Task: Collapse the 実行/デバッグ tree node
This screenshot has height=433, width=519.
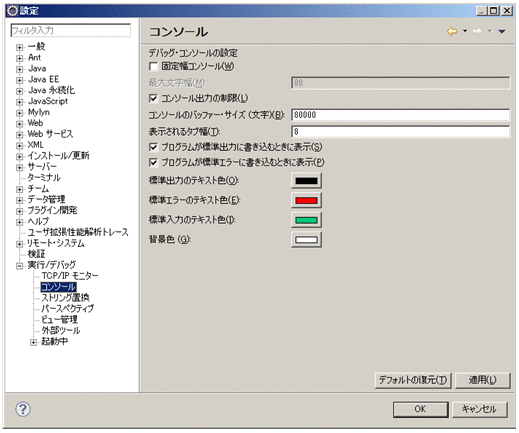Action: click(x=19, y=266)
